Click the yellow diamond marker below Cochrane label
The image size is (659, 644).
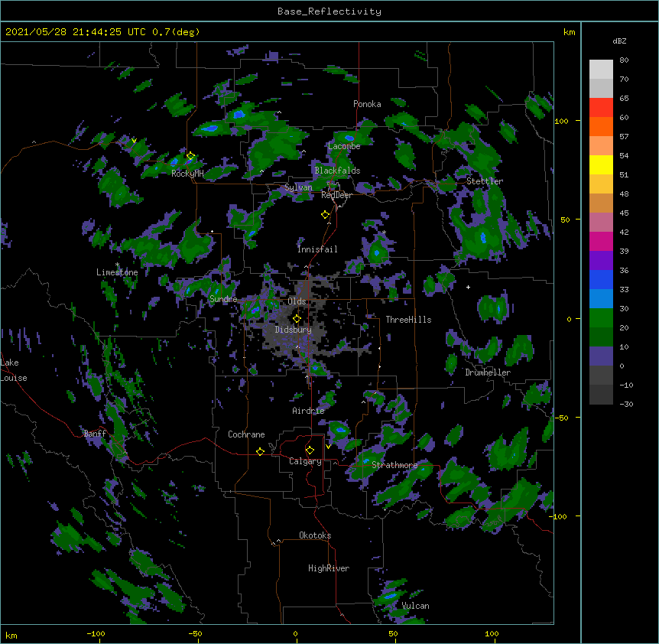point(260,451)
